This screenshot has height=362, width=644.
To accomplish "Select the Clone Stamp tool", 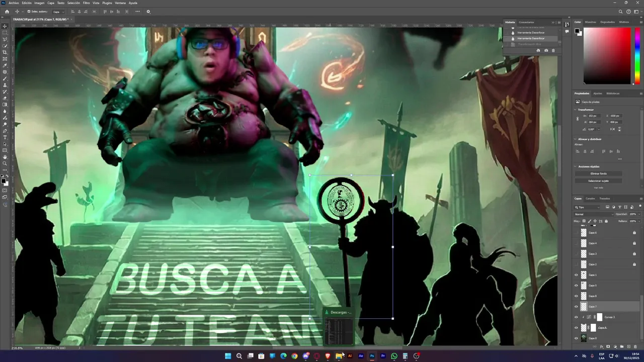I will point(5,85).
